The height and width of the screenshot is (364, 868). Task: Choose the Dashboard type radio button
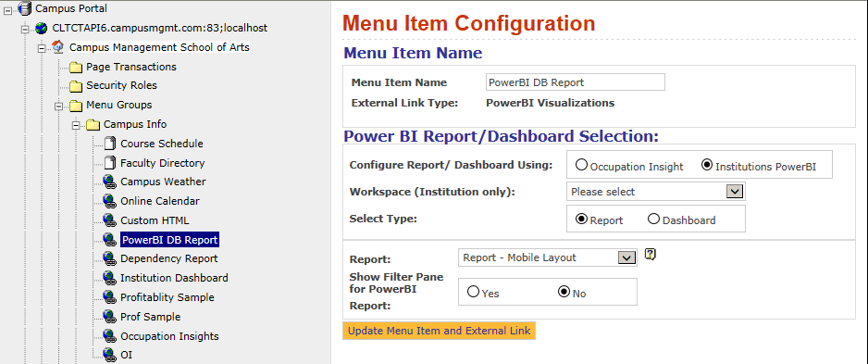click(x=653, y=219)
